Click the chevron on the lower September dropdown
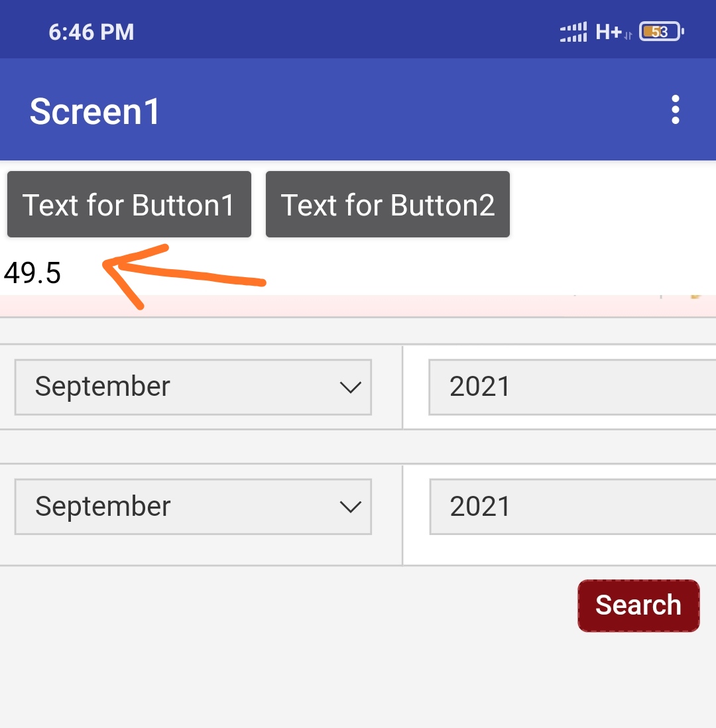 coord(349,507)
